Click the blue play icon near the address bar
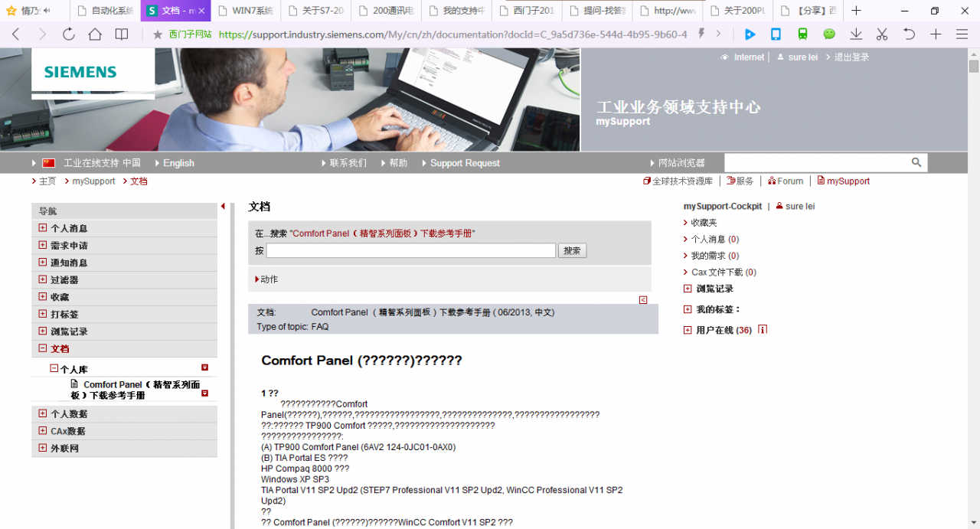Viewport: 980px width, 529px height. (751, 34)
